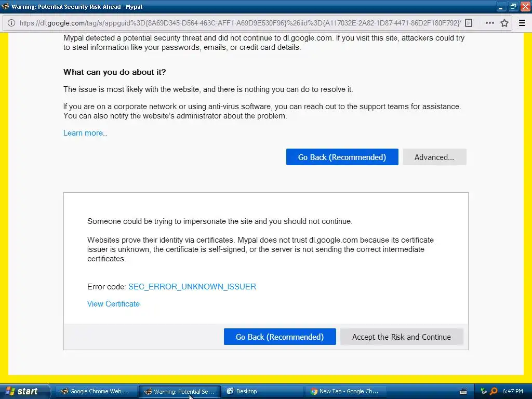This screenshot has width=532, height=399.
Task: Click the site information icon in address bar
Action: [11, 23]
